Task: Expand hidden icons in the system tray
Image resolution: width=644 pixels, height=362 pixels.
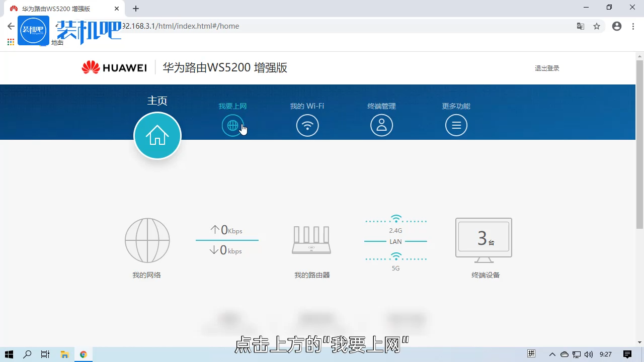Action: tap(552, 354)
